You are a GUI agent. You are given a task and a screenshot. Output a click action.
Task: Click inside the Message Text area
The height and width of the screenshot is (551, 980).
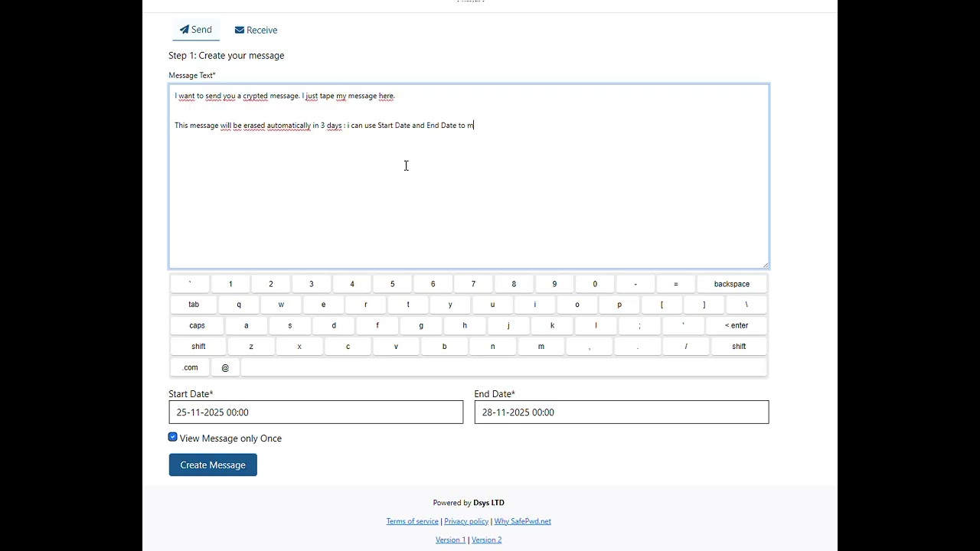469,191
